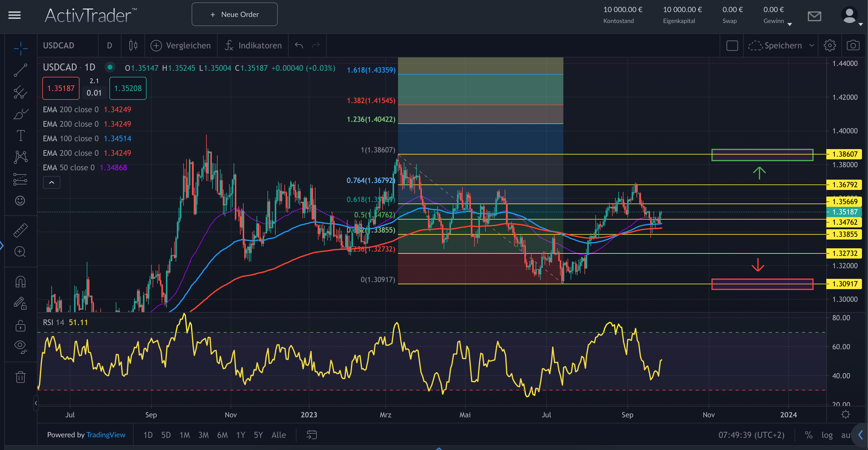Switch chart timeframe to 1Y
This screenshot has height=450, width=868.
[x=241, y=435]
